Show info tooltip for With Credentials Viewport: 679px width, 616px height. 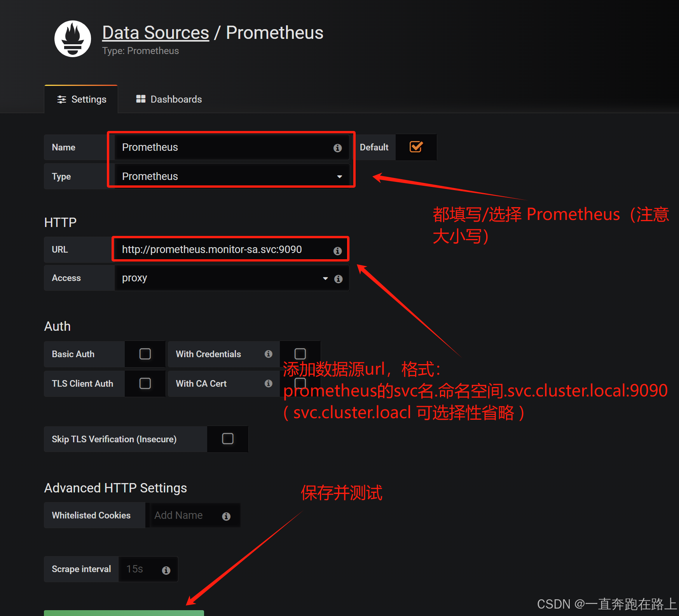(x=268, y=354)
